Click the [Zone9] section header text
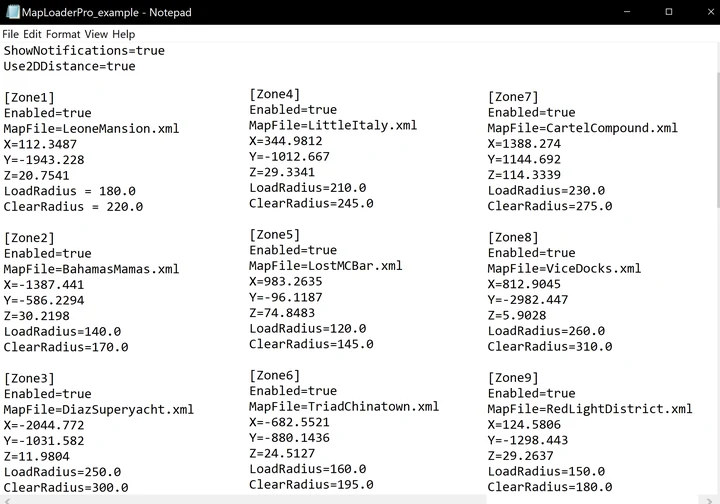 coord(513,378)
